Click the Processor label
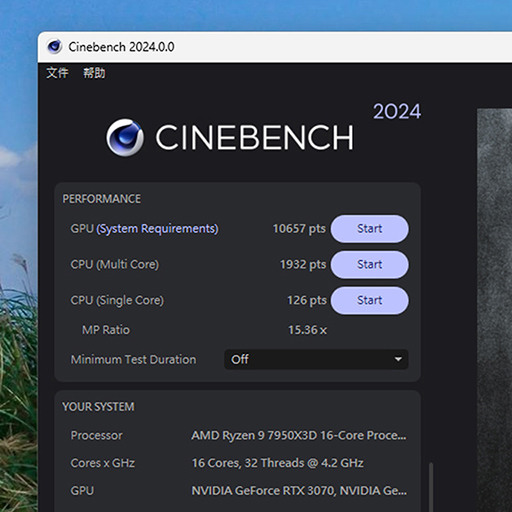512x512 pixels. coord(96,435)
